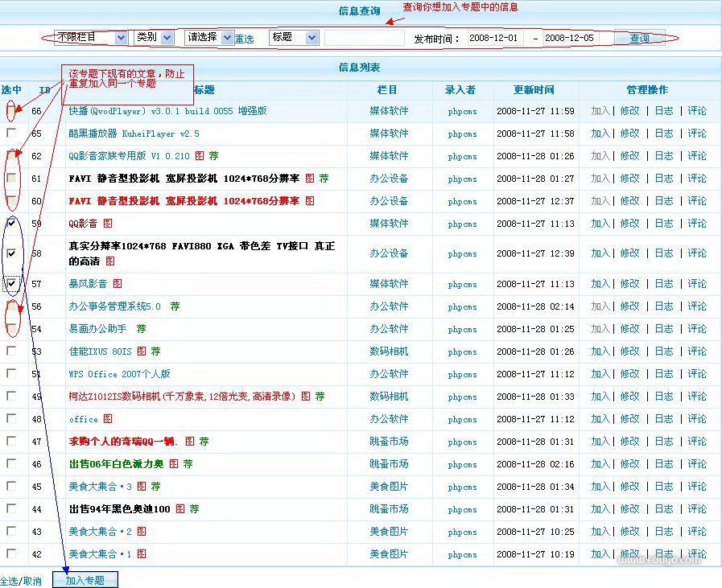Click the 荐 icon beside 易画办公助手
The width and height of the screenshot is (722, 588).
coord(141,329)
